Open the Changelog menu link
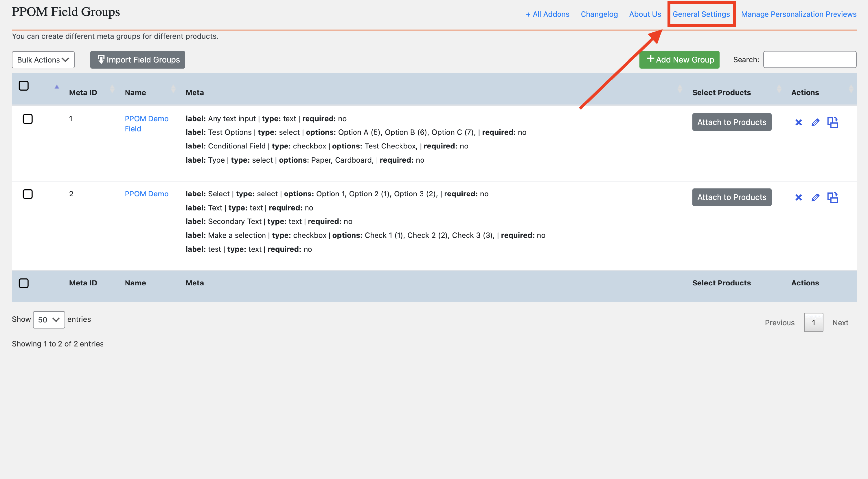This screenshot has height=479, width=868. click(599, 14)
